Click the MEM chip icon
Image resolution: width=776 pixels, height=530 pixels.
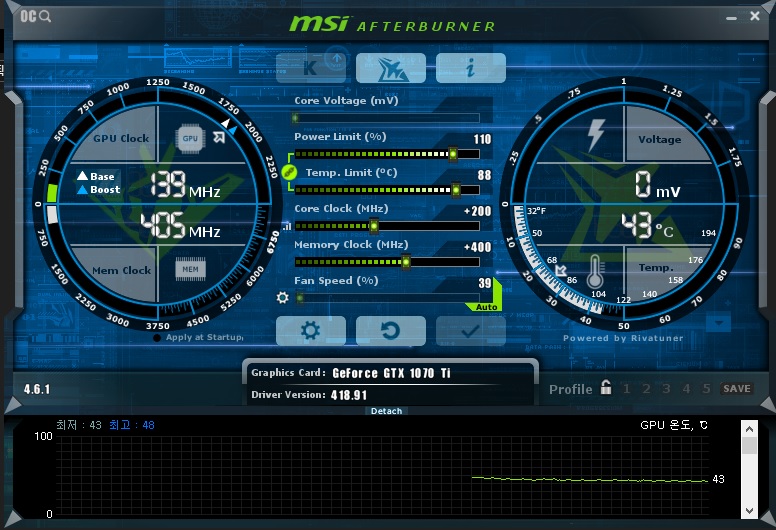191,269
